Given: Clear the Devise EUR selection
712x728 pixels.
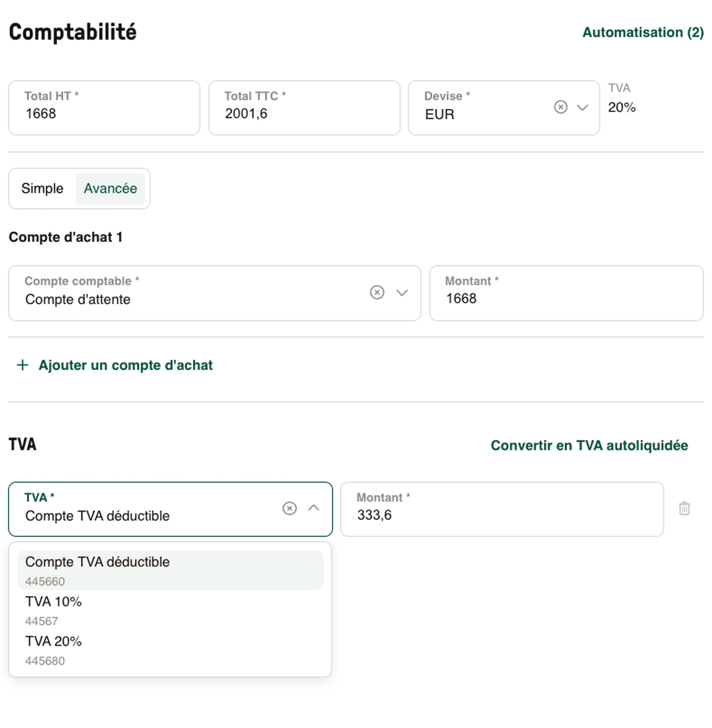Looking at the screenshot, I should point(561,107).
